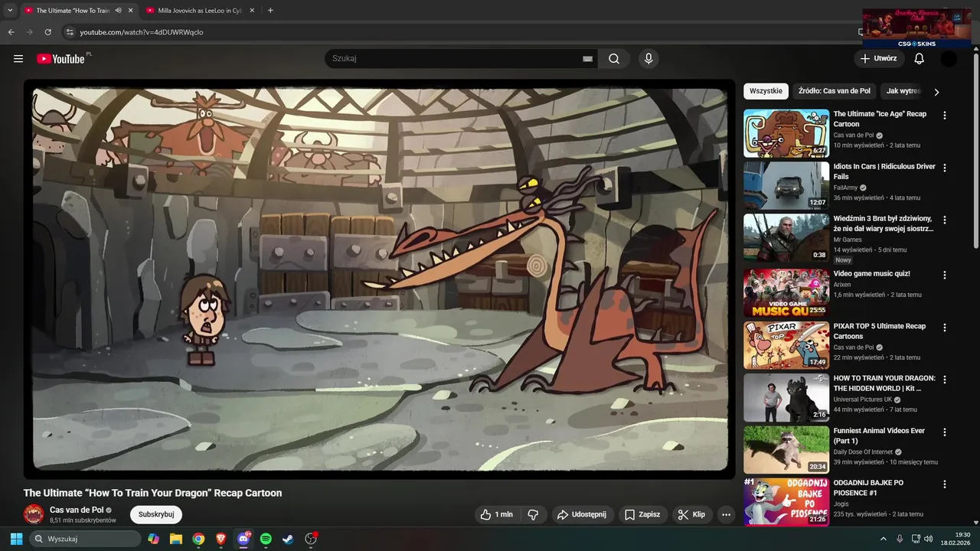Close the Milla Jovovich tab

point(251,11)
